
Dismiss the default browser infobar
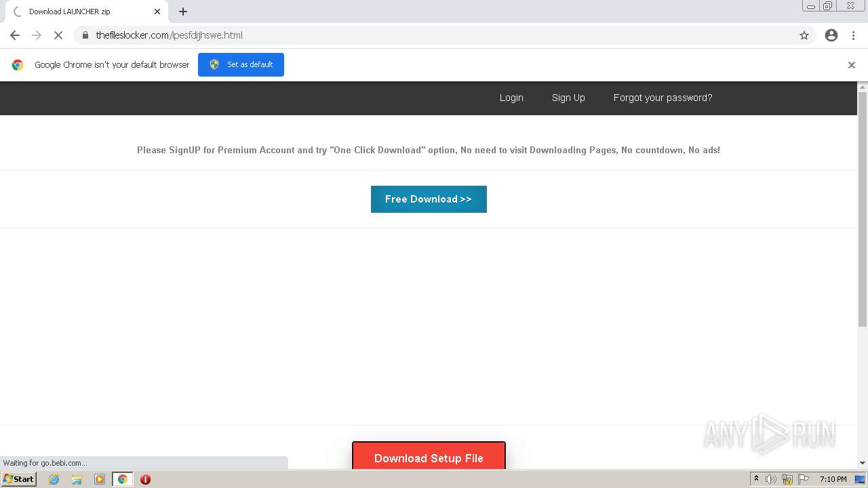[852, 65]
